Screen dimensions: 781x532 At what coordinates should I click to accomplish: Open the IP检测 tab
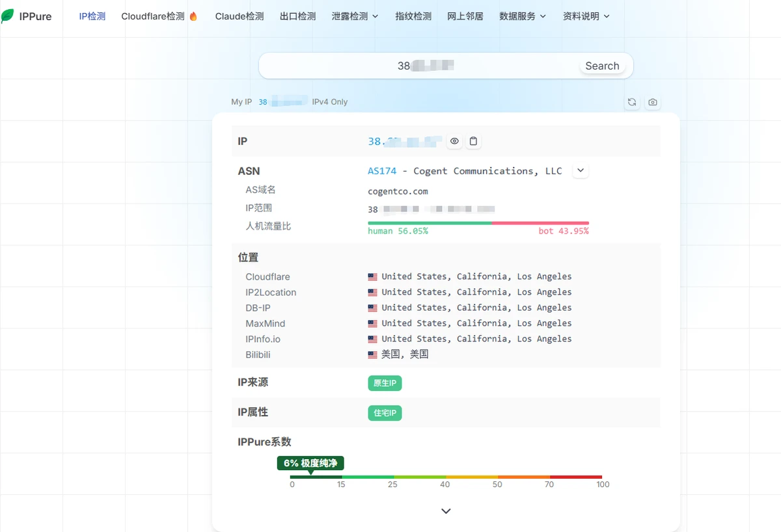(92, 16)
